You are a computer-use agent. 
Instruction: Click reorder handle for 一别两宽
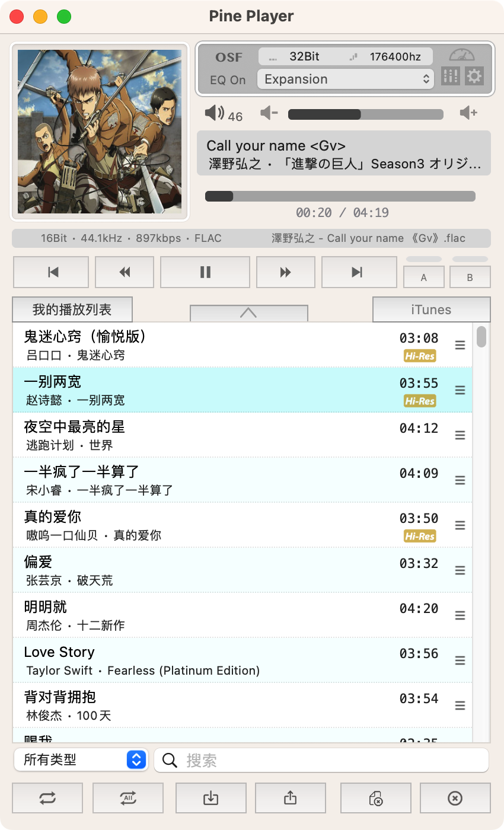[x=460, y=390]
